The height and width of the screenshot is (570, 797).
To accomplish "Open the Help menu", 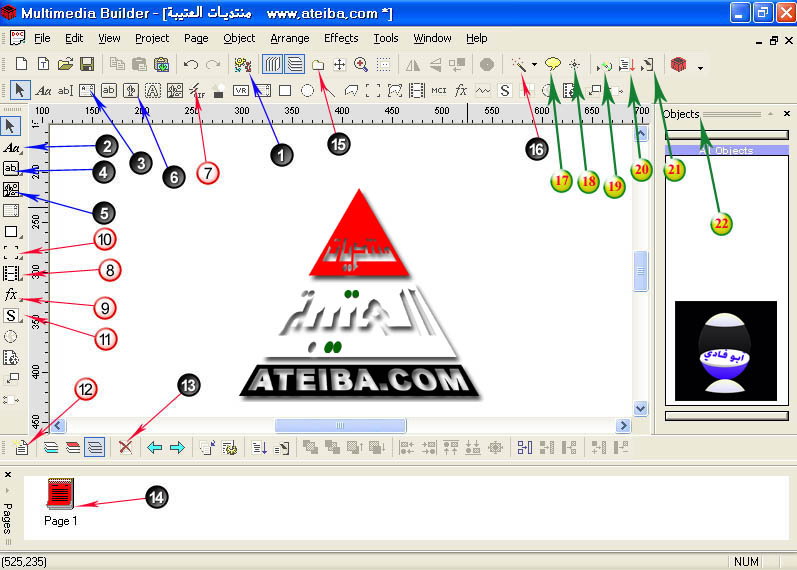I will click(x=476, y=38).
